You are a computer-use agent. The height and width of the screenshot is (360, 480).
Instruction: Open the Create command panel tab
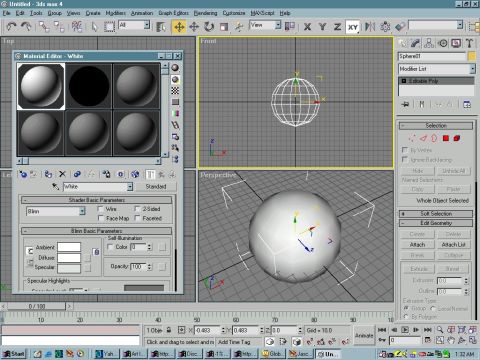coord(404,43)
